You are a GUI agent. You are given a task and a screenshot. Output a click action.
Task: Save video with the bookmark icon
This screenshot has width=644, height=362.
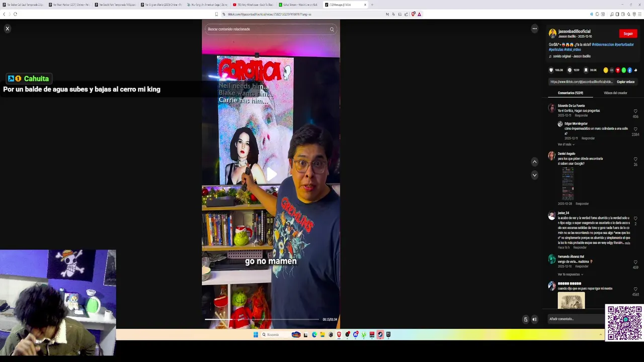(x=586, y=70)
